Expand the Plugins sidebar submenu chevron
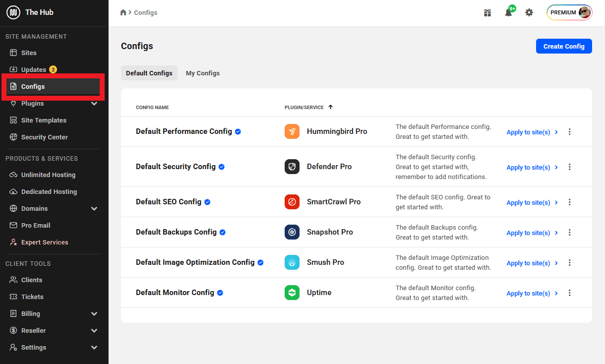The height and width of the screenshot is (364, 605). tap(94, 104)
